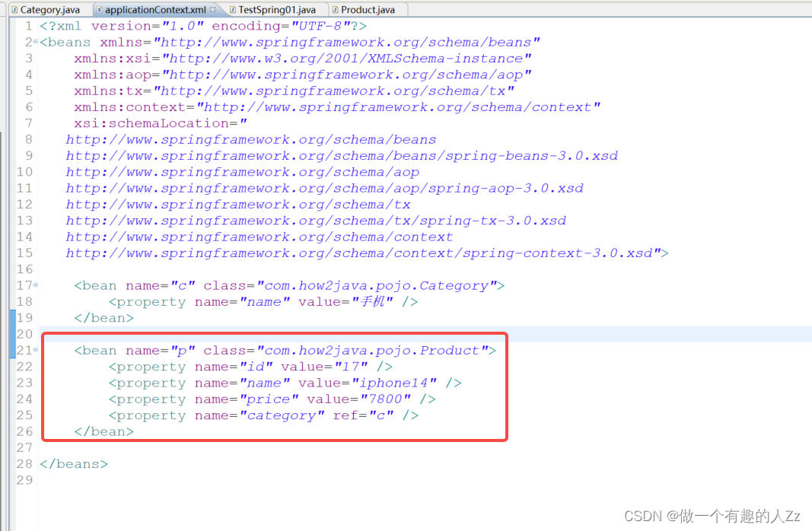This screenshot has height=531, width=812.
Task: Click com.how2java.pojo.Product class value
Action: (x=372, y=351)
